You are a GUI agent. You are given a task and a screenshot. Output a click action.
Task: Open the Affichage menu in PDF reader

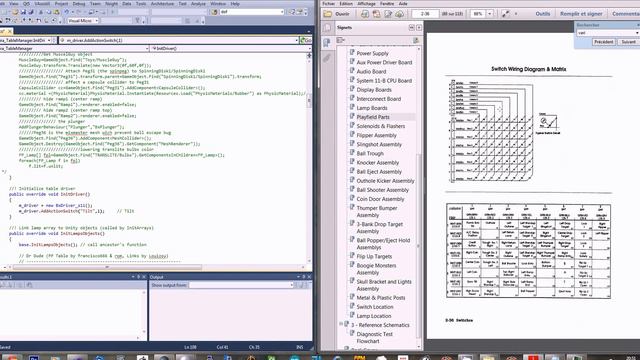[366, 4]
